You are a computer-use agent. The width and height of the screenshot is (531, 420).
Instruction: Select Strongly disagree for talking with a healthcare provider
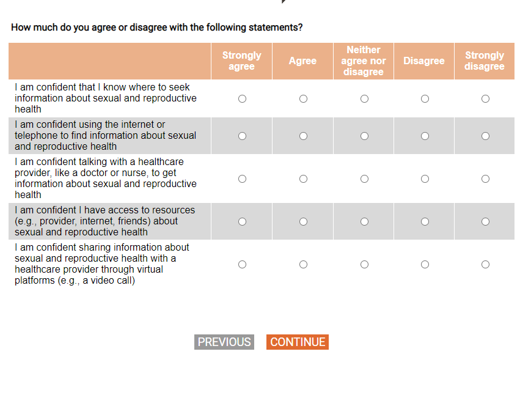tap(485, 179)
